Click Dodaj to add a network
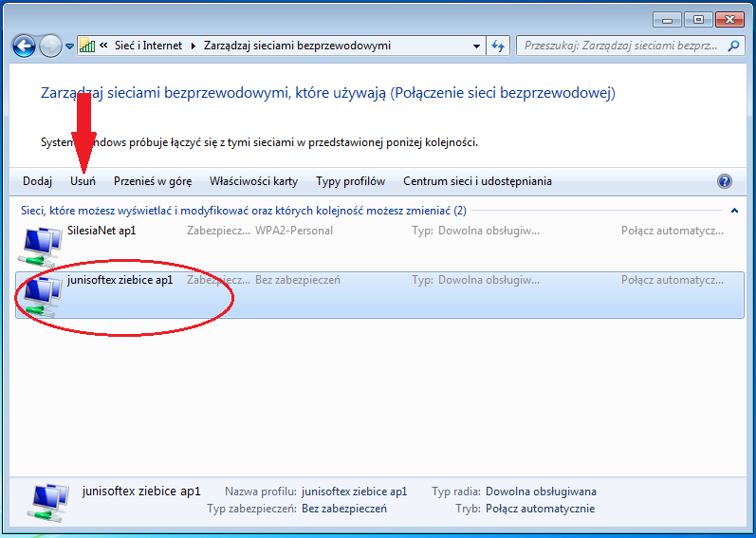The width and height of the screenshot is (756, 538). pyautogui.click(x=37, y=181)
